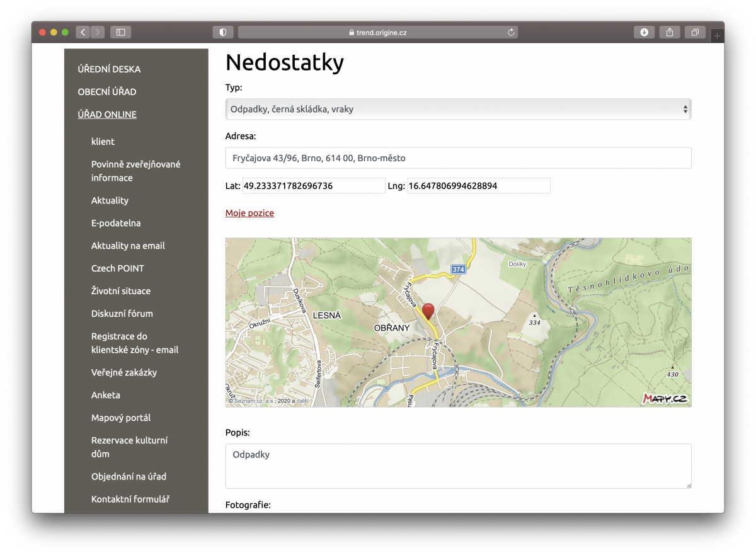
Task: Click the reload icon in the address bar
Action: 510,31
